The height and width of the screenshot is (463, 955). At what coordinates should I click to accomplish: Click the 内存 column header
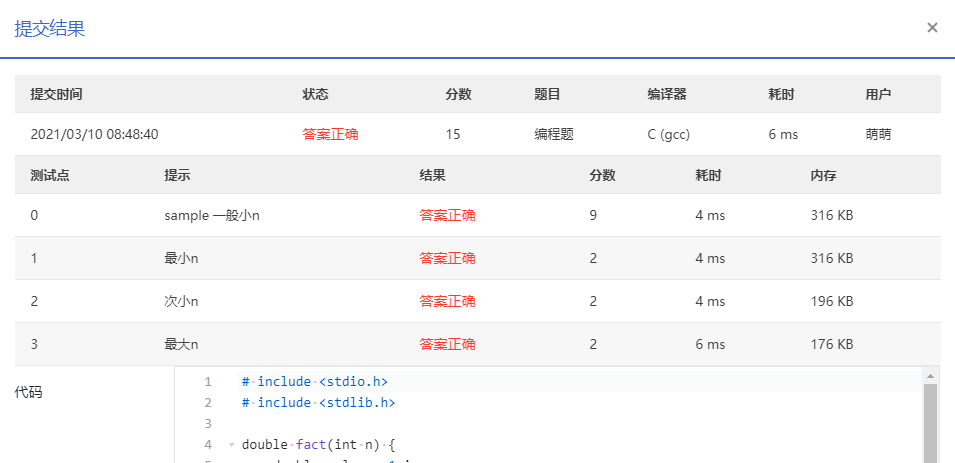pos(823,175)
